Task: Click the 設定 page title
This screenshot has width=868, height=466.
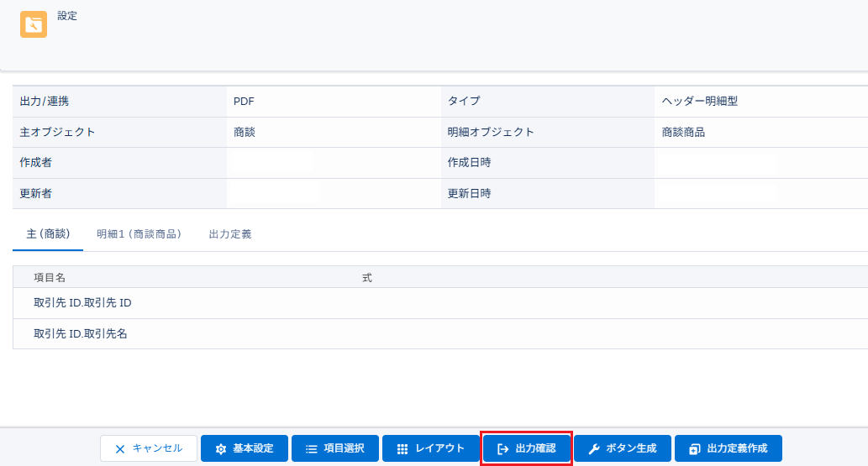Action: (x=67, y=16)
